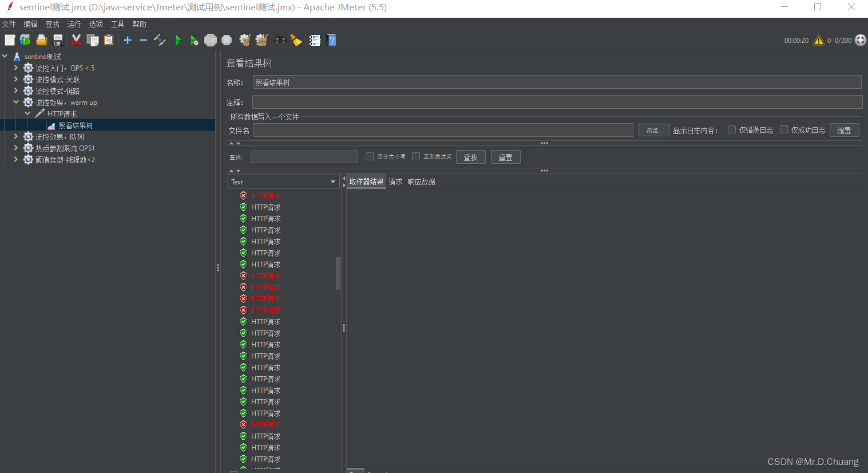Save the test plan with floppy icon
868x473 pixels.
pyautogui.click(x=57, y=40)
